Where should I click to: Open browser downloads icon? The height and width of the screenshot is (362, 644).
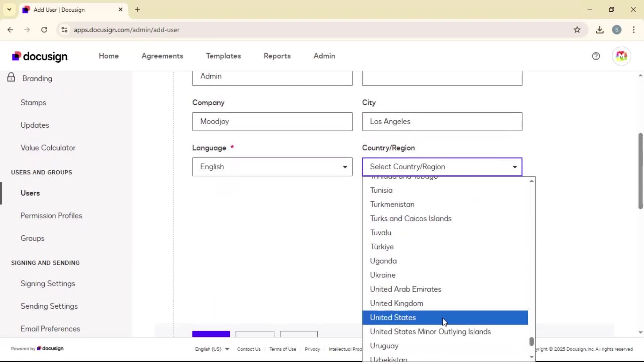click(600, 30)
